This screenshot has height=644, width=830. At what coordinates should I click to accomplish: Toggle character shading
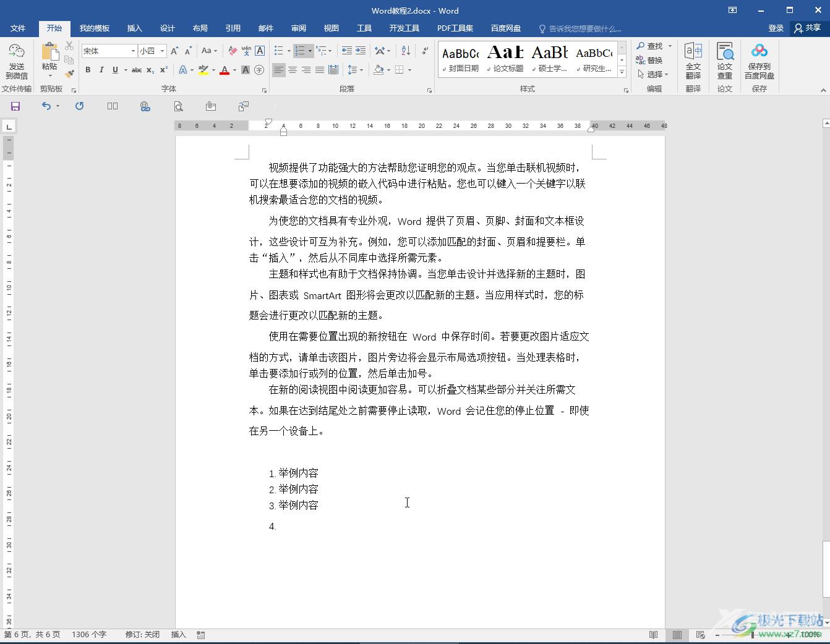pyautogui.click(x=246, y=70)
